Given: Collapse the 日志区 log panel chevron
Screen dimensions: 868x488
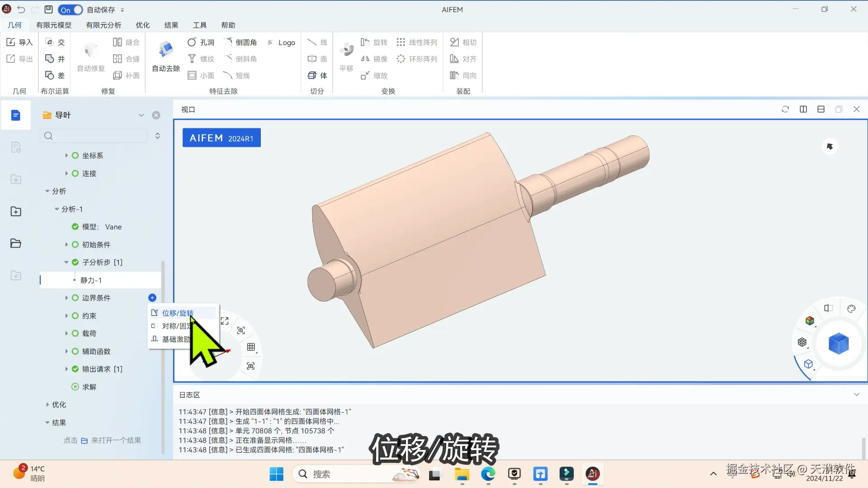Looking at the screenshot, I should point(856,394).
